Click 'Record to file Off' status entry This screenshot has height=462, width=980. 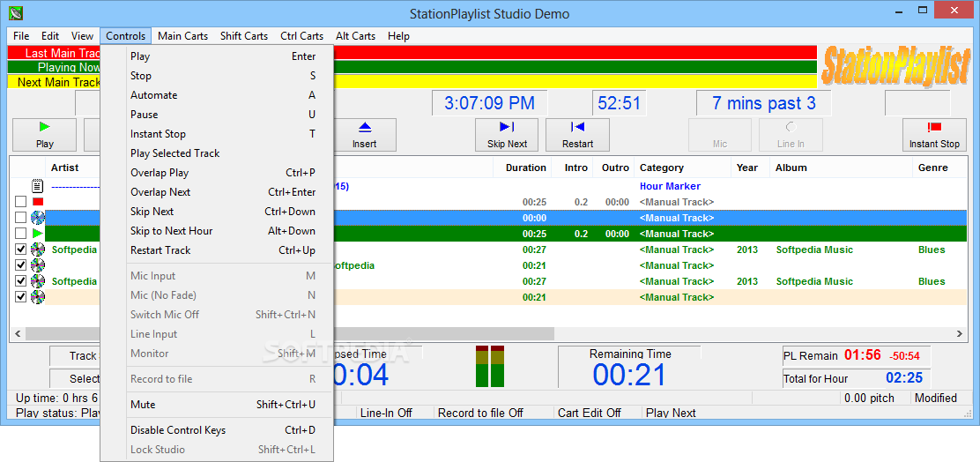[480, 413]
